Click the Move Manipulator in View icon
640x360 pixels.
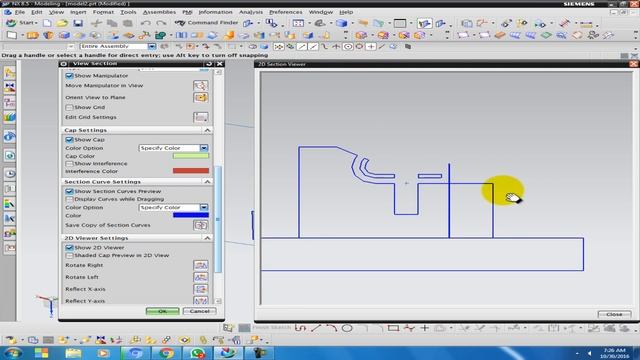[200, 86]
